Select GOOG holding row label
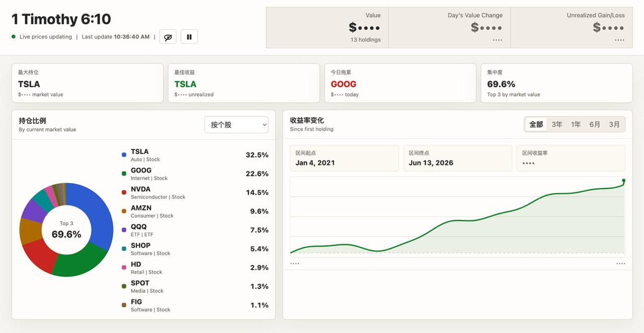The width and height of the screenshot is (644, 333). click(x=141, y=171)
